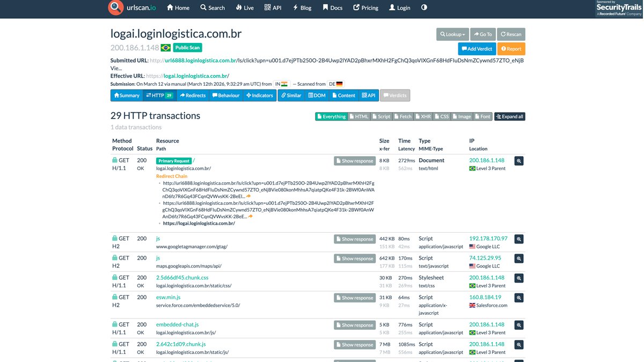Click magnifier icon for the esw.min.js row

pyautogui.click(x=518, y=298)
